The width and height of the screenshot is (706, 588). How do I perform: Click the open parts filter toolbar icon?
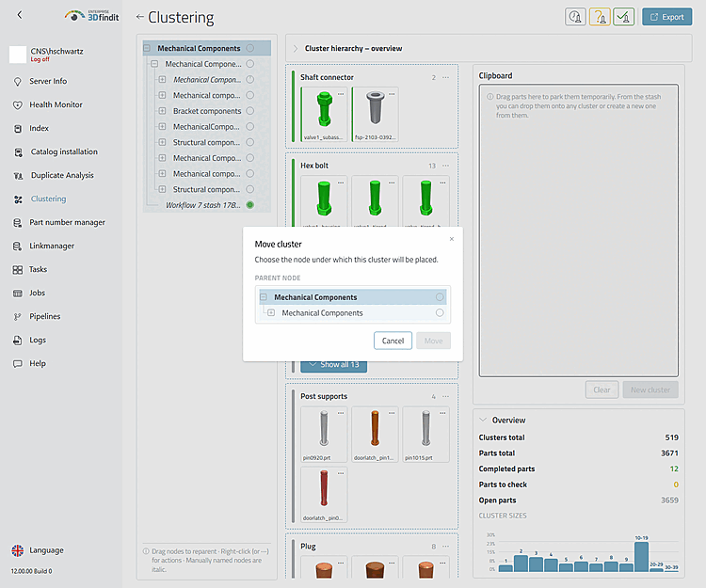[575, 17]
